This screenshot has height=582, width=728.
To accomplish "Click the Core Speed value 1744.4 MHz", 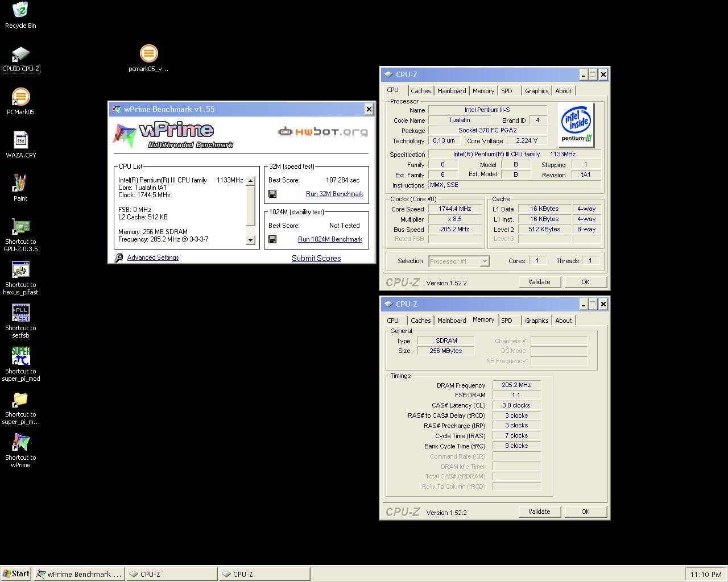I will [455, 209].
